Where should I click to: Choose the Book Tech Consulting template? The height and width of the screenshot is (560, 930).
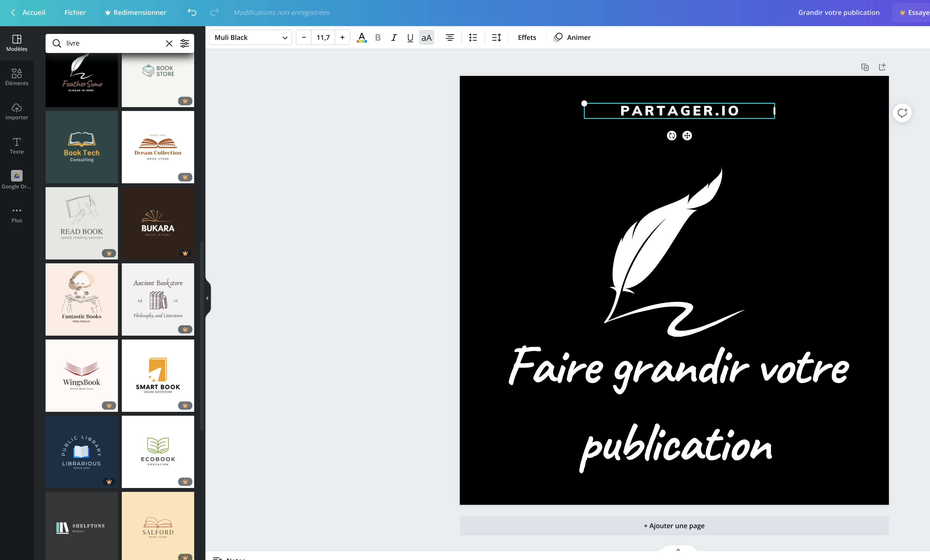pyautogui.click(x=82, y=147)
